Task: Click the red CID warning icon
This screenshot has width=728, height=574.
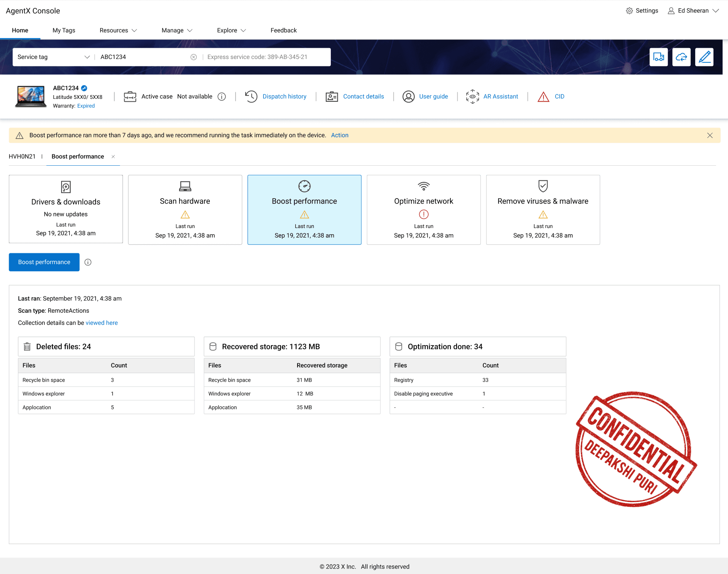Action: pos(544,96)
